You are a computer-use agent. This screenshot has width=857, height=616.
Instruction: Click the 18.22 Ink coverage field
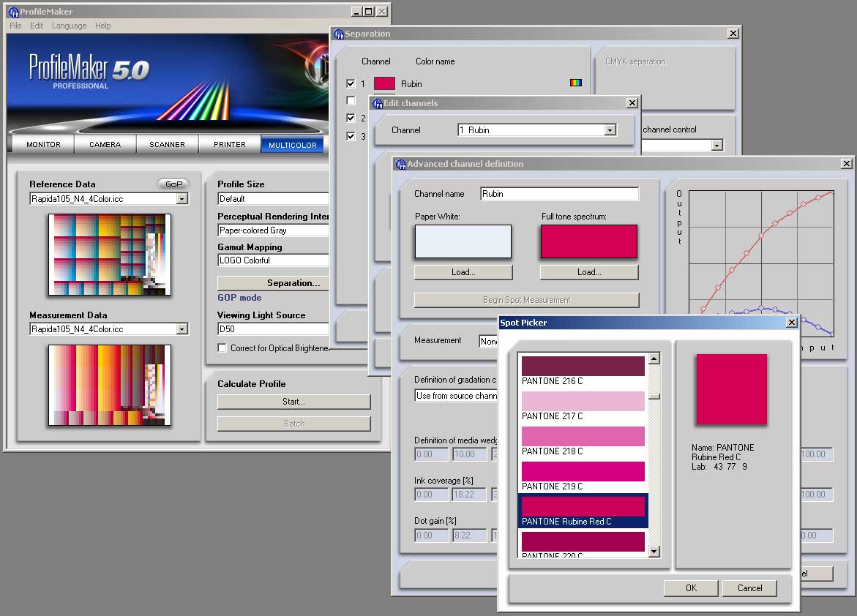pyautogui.click(x=470, y=495)
